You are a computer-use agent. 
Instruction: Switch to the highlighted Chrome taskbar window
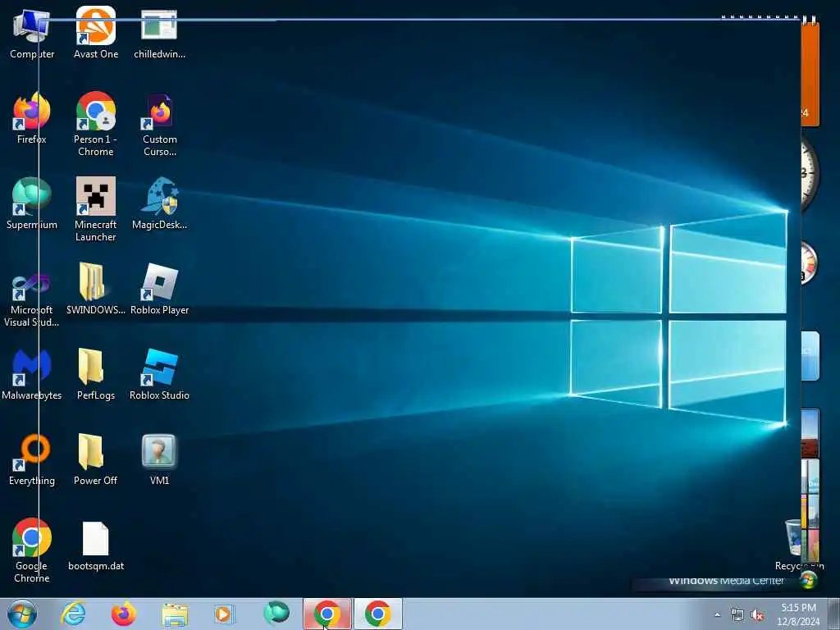click(327, 614)
